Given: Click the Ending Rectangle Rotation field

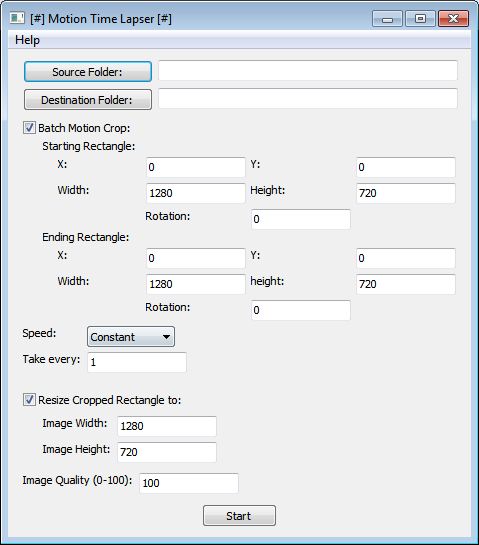Looking at the screenshot, I should 301,310.
